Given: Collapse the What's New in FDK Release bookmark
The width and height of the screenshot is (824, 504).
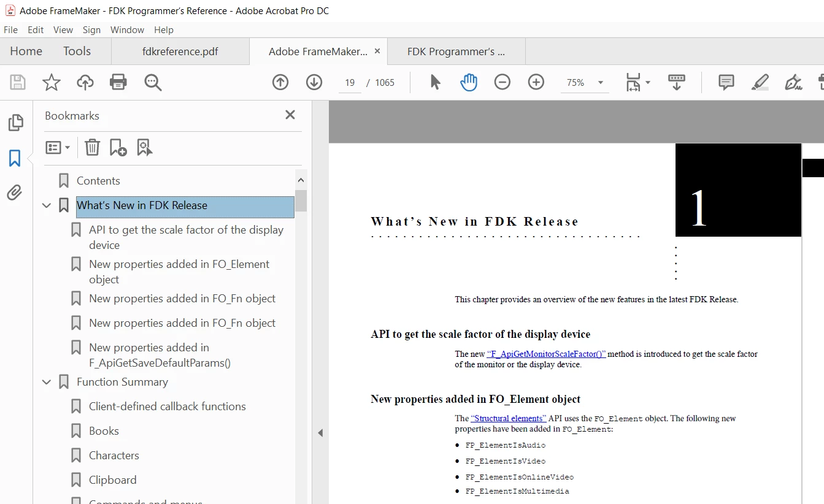Looking at the screenshot, I should 46,205.
